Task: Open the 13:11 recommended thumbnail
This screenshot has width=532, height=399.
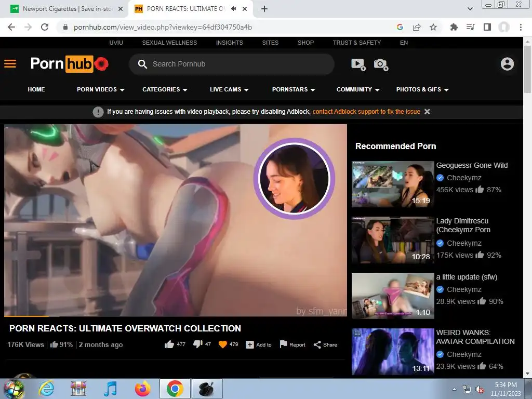Action: click(x=393, y=352)
